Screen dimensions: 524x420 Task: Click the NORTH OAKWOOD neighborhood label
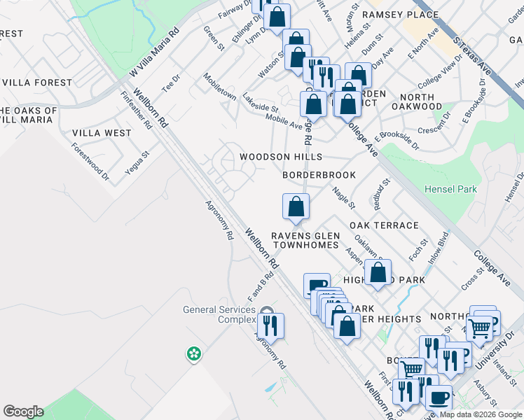tap(417, 101)
